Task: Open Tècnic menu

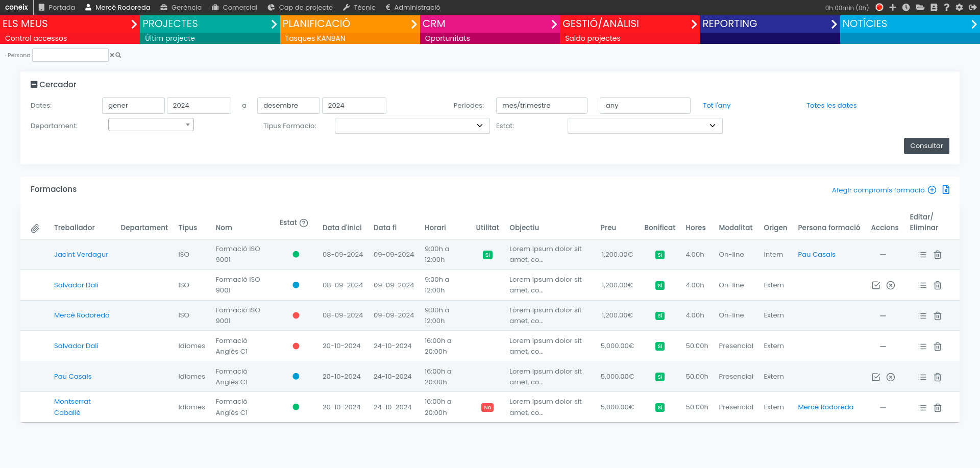Action: (359, 7)
